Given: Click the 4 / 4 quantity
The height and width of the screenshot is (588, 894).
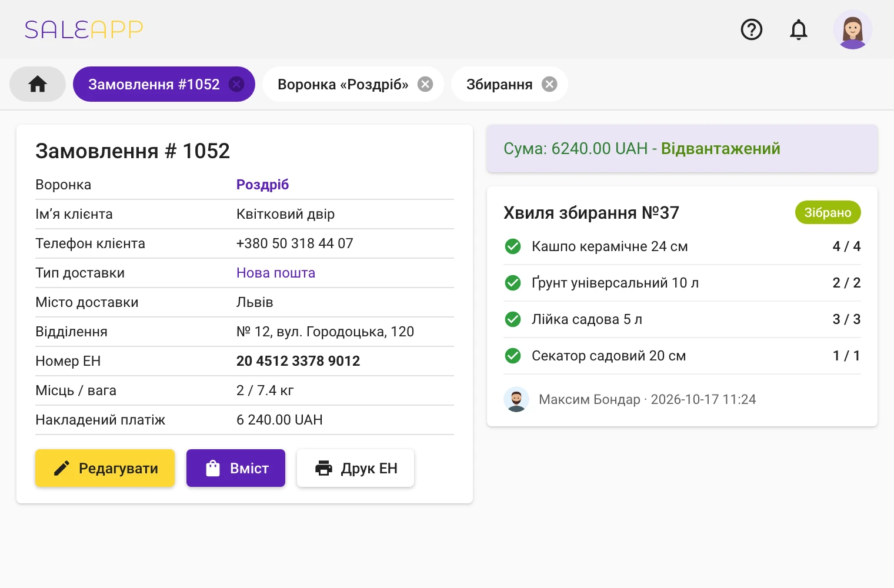Looking at the screenshot, I should [x=846, y=246].
